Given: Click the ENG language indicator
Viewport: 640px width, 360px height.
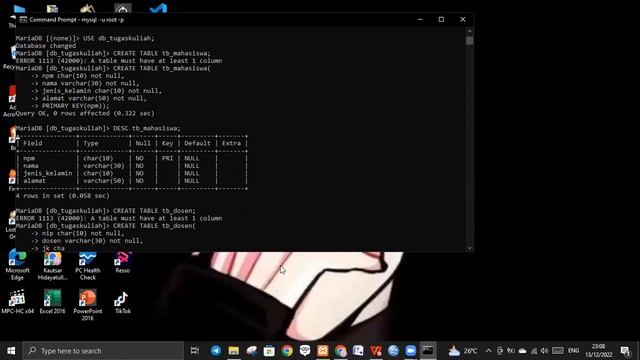Looking at the screenshot, I should tap(573, 351).
